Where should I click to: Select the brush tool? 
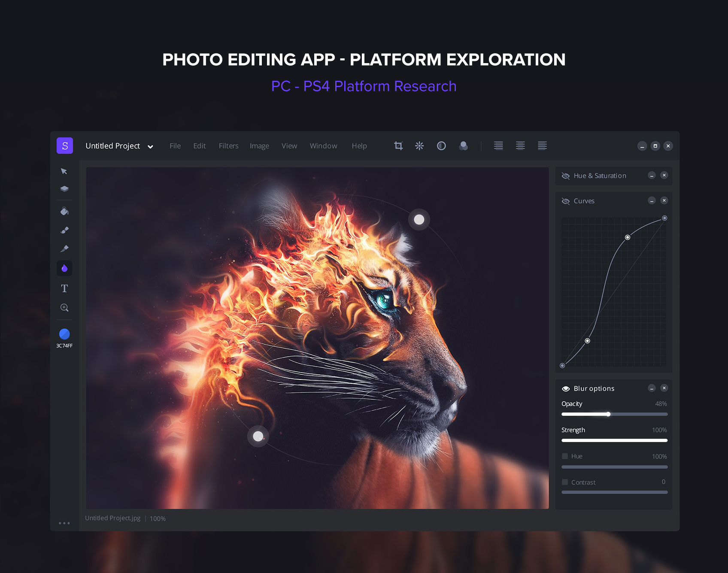64,230
